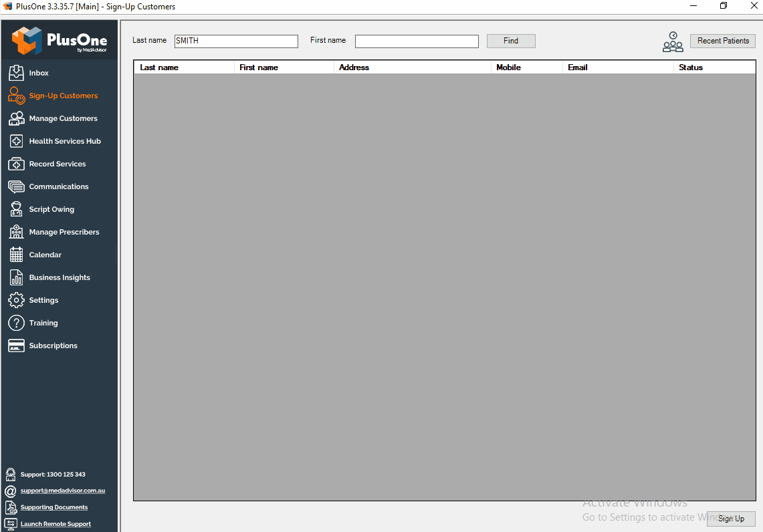Click the Sign Up button
Screen dimensions: 763x532
click(x=731, y=519)
